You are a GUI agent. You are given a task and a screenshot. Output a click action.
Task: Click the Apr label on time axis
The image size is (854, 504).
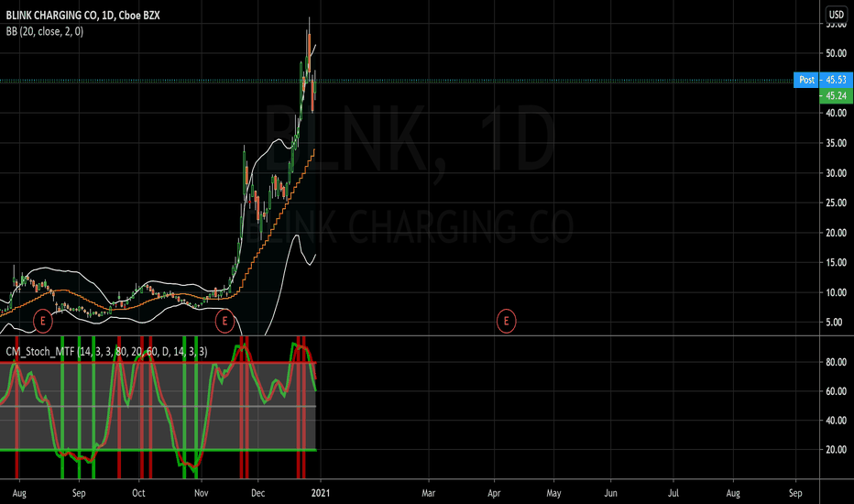[x=494, y=493]
